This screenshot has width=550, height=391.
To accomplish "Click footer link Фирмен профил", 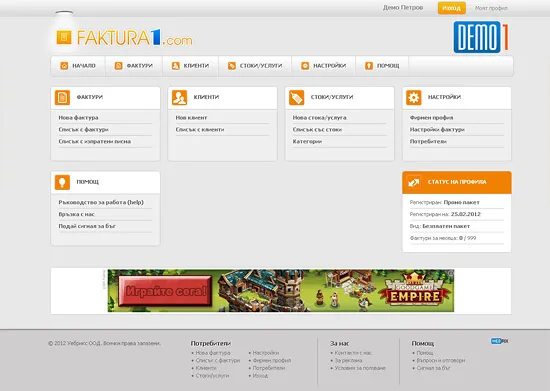I will (272, 360).
